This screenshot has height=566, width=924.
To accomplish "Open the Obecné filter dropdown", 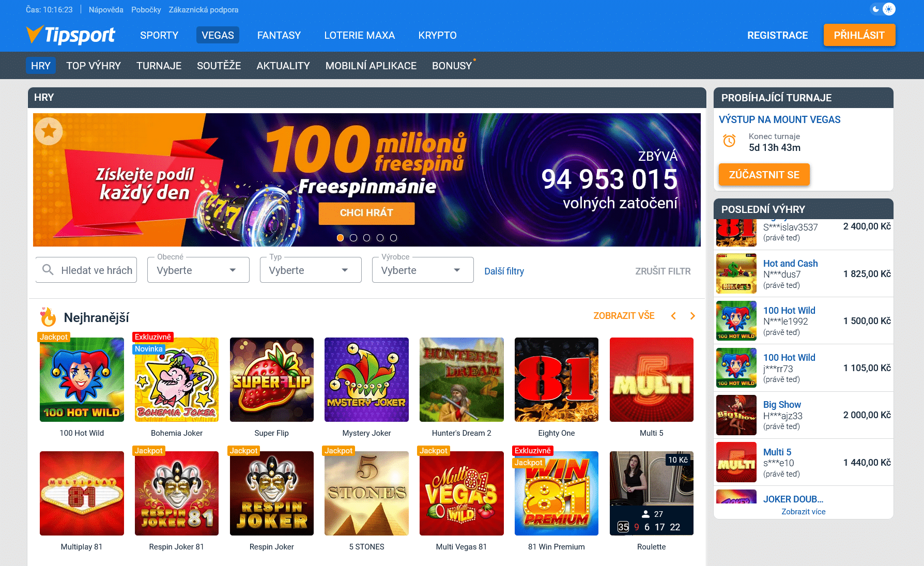I will click(x=198, y=270).
